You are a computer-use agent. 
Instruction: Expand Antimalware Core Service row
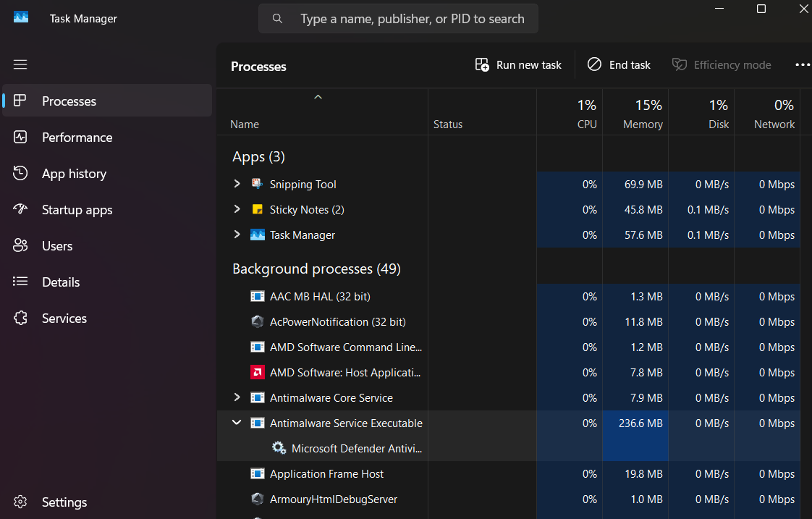tap(237, 397)
